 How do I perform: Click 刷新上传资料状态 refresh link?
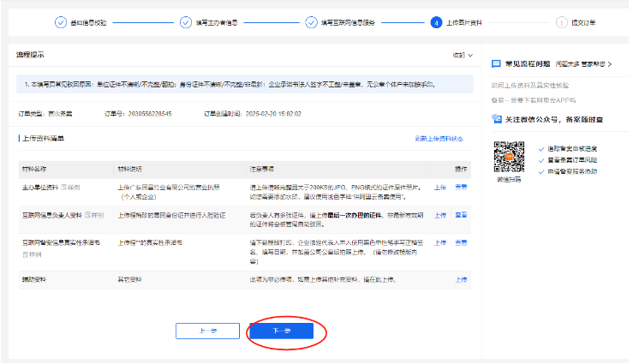[x=438, y=138]
